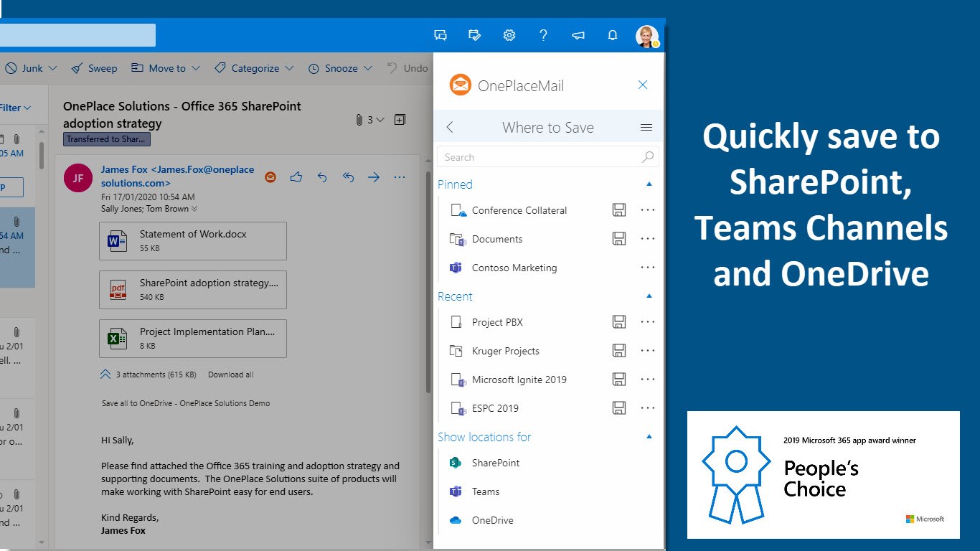Screen dimensions: 980x551
Task: Open more options for Conference Collateral
Action: coord(648,210)
